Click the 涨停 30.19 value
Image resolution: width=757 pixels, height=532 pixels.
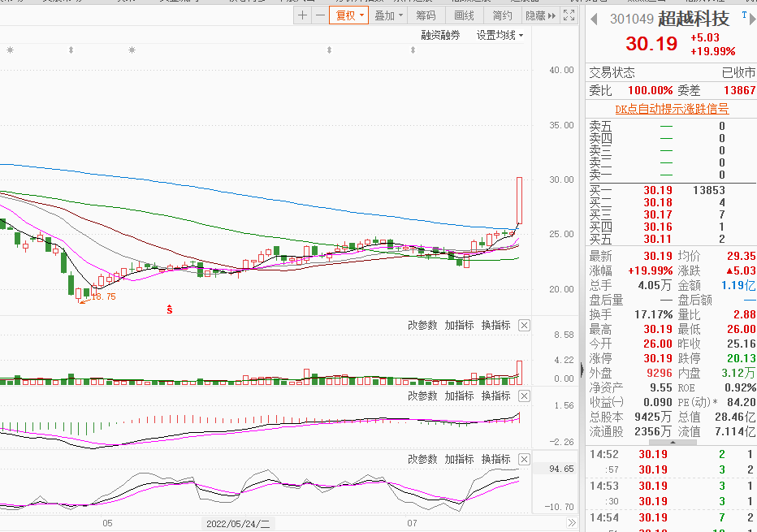(658, 358)
